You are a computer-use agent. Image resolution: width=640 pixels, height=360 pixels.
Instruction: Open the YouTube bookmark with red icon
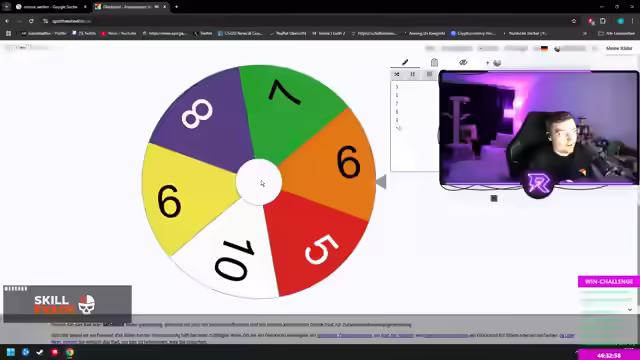[x=118, y=33]
